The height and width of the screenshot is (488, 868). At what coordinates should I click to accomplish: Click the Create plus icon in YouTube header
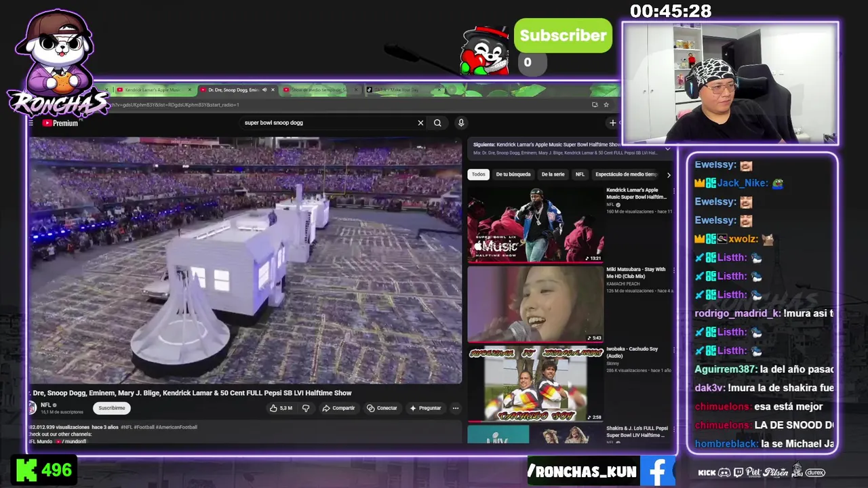(612, 123)
